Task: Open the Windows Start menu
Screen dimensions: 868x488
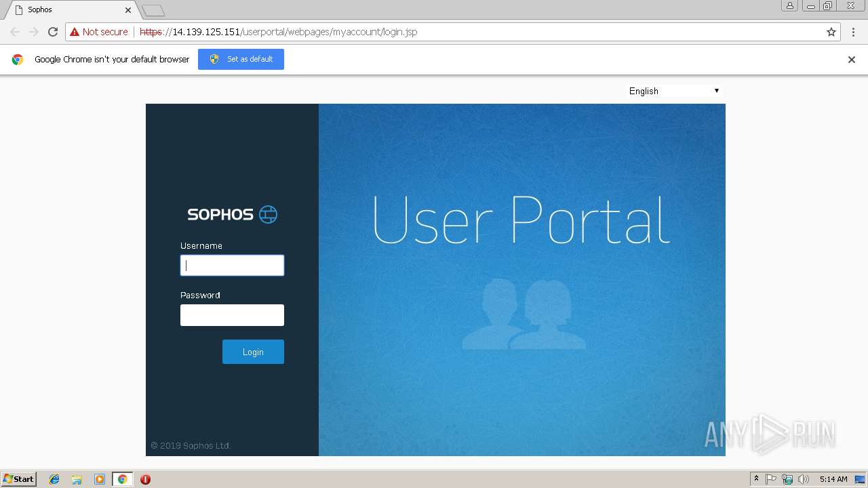Action: coord(18,479)
